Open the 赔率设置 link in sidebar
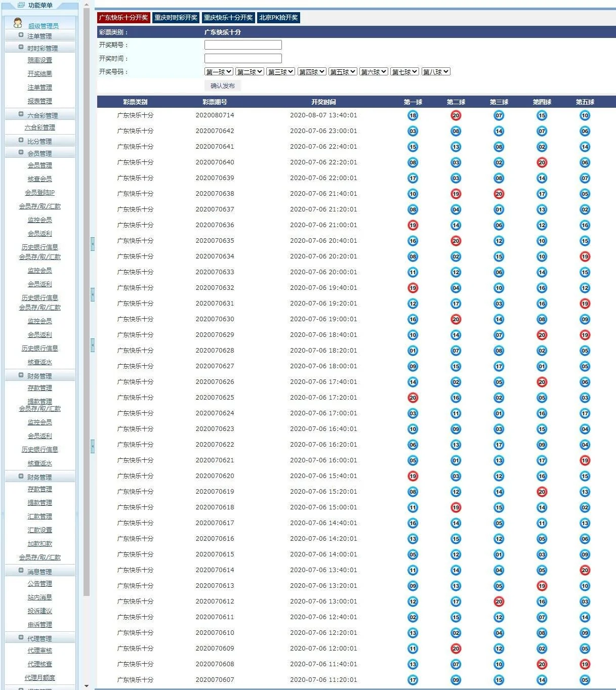The height and width of the screenshot is (690, 616). click(39, 60)
